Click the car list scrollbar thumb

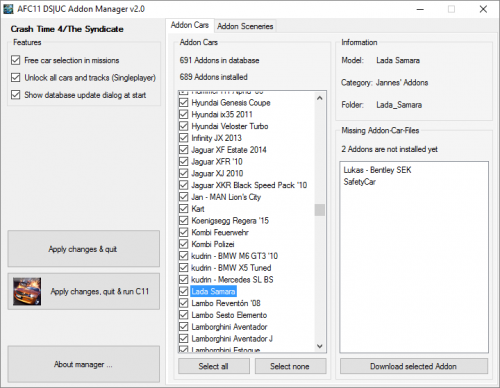tap(320, 210)
